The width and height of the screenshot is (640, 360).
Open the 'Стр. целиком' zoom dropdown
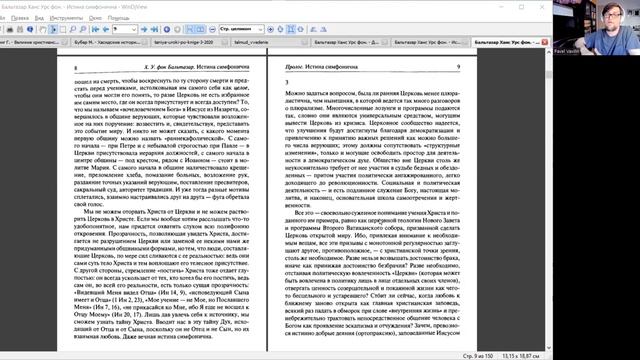coord(260,29)
